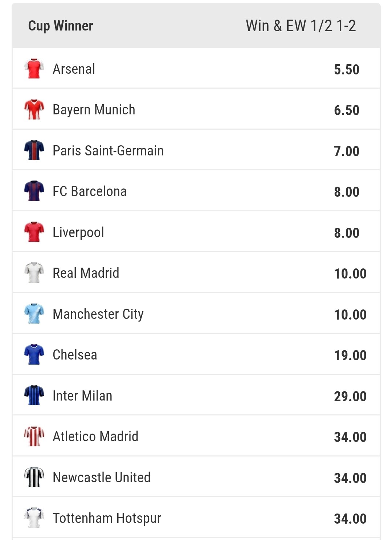Click the Paris Saint-Germain jersey icon
The width and height of the screenshot is (392, 540).
(34, 150)
